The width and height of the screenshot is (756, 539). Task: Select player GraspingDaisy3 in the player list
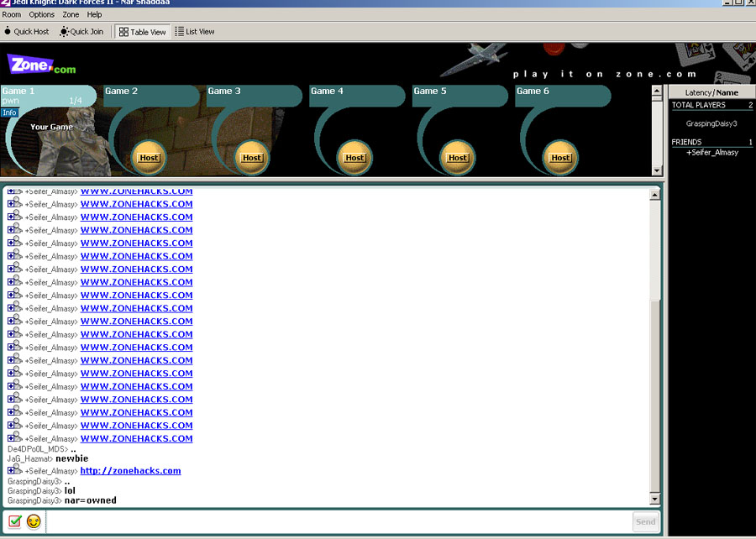point(711,123)
